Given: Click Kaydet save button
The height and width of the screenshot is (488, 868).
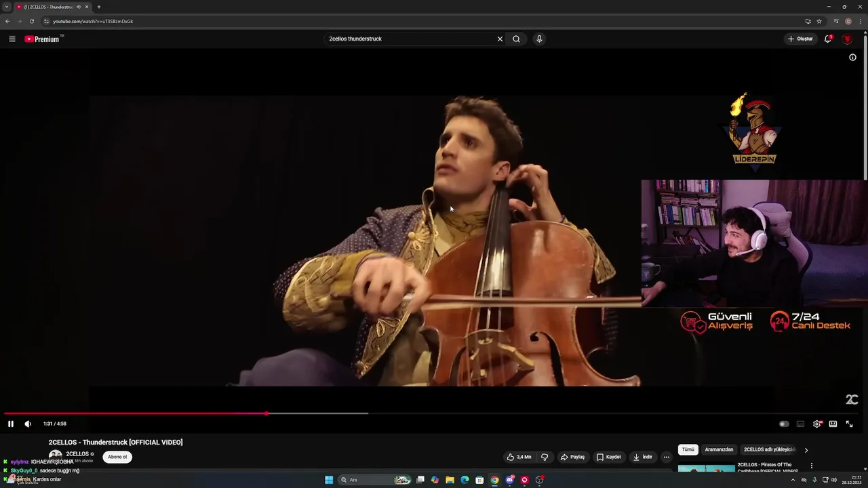Looking at the screenshot, I should (608, 457).
